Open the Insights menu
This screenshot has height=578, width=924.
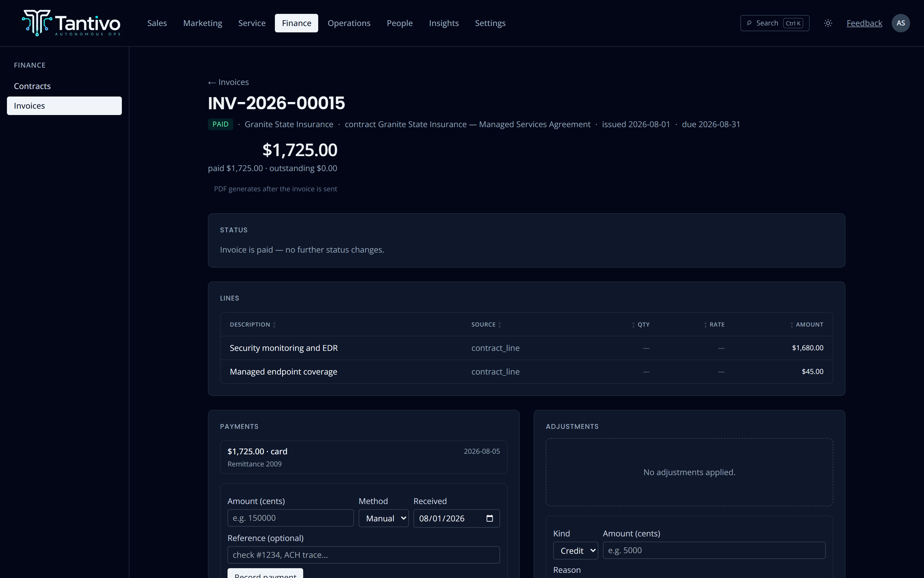click(x=444, y=23)
